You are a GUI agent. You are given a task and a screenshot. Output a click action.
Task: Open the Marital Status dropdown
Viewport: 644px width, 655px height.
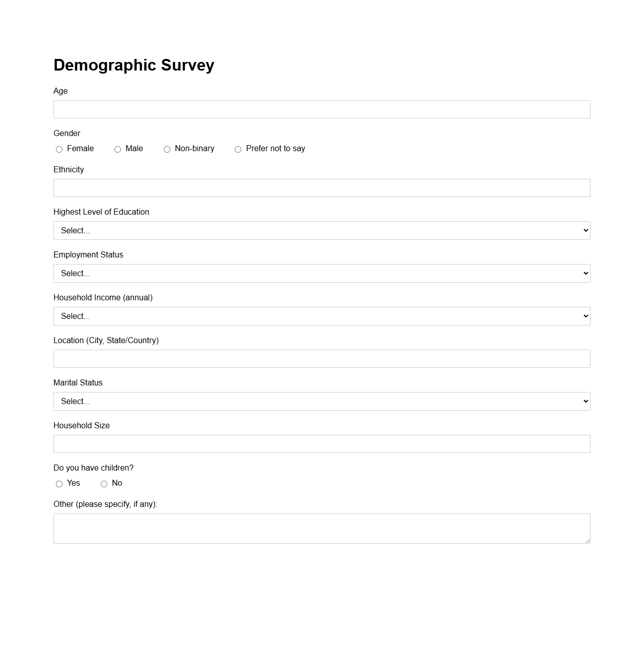click(321, 401)
